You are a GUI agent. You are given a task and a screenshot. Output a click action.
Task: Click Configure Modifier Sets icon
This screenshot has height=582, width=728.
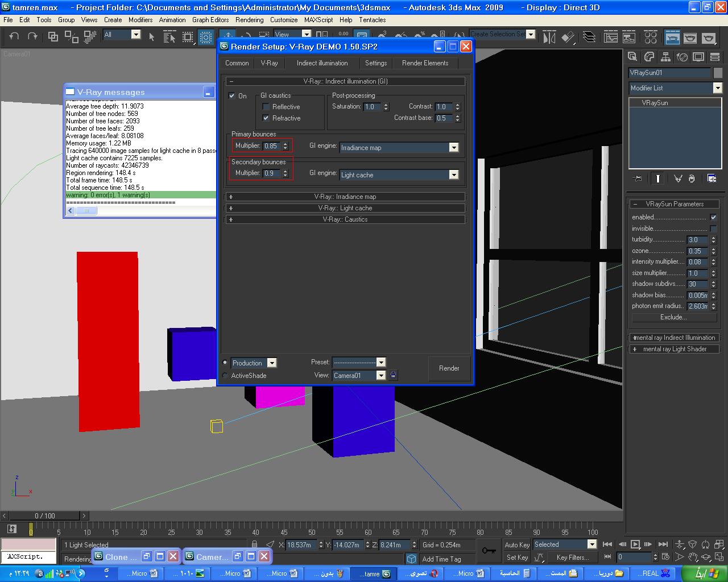(x=712, y=178)
